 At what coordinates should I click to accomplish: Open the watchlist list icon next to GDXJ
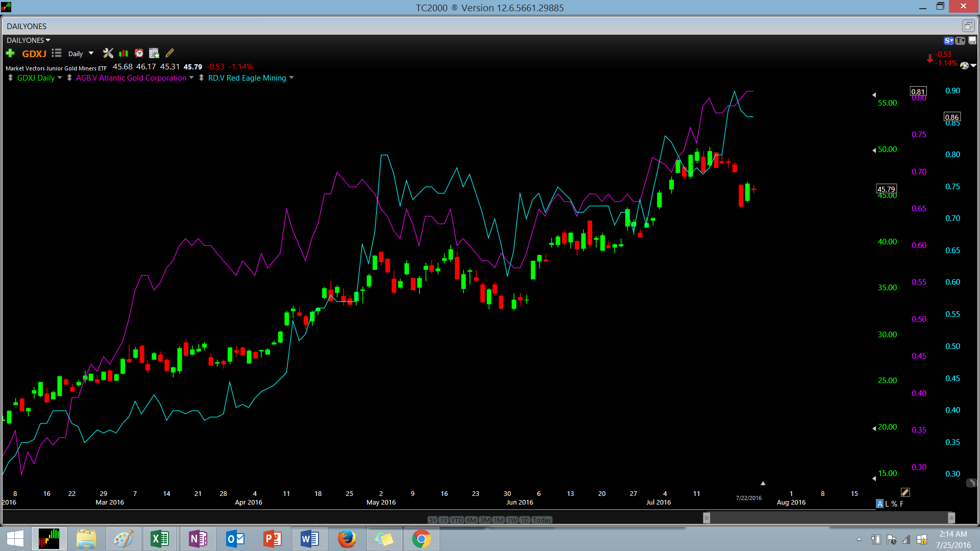coord(57,53)
